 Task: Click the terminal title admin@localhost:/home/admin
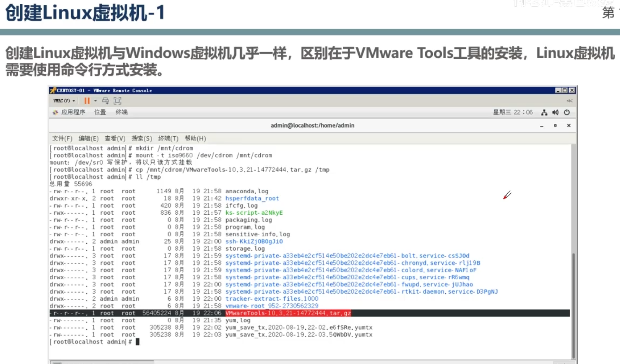click(312, 126)
